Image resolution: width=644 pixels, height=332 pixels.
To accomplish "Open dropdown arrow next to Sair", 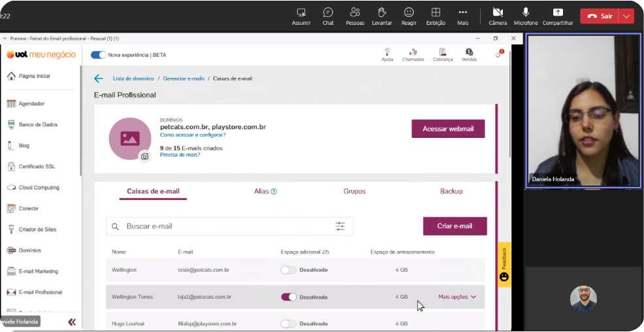I will tap(626, 16).
